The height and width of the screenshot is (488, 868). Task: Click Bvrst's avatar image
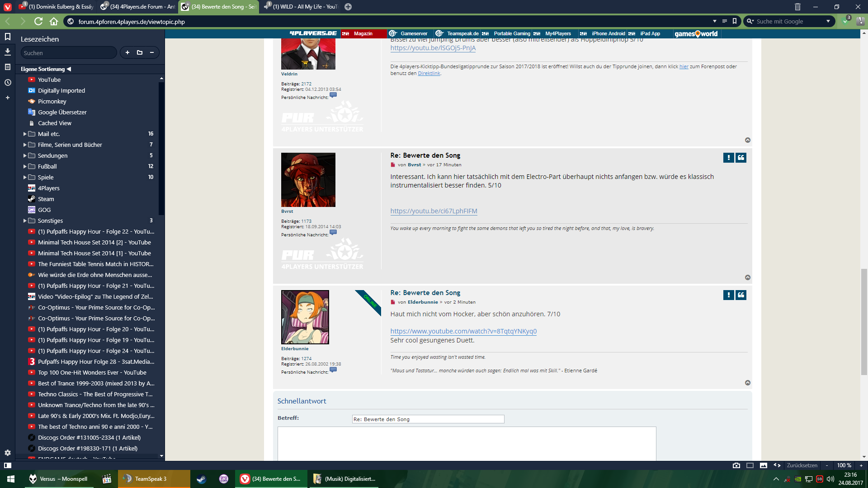308,180
